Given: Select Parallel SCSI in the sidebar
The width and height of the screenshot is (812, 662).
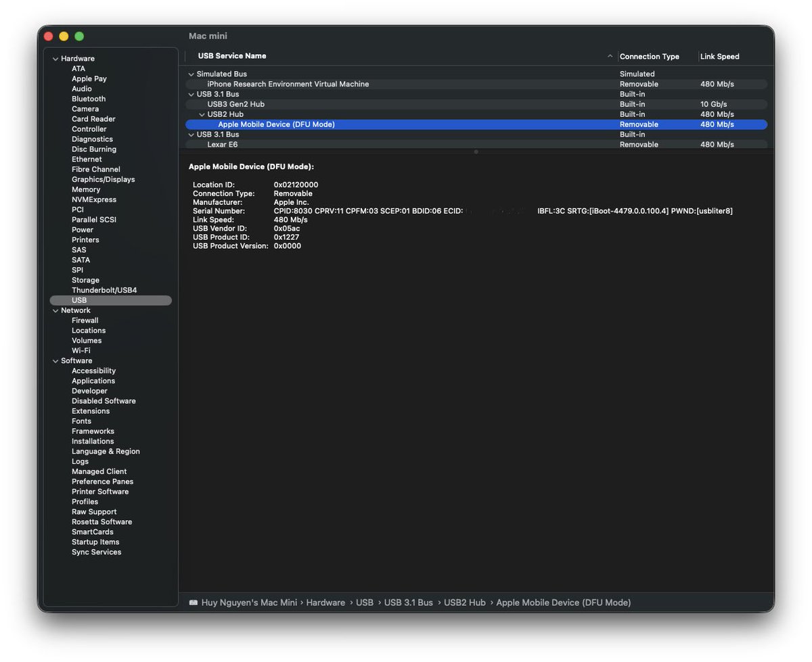Looking at the screenshot, I should pos(95,220).
